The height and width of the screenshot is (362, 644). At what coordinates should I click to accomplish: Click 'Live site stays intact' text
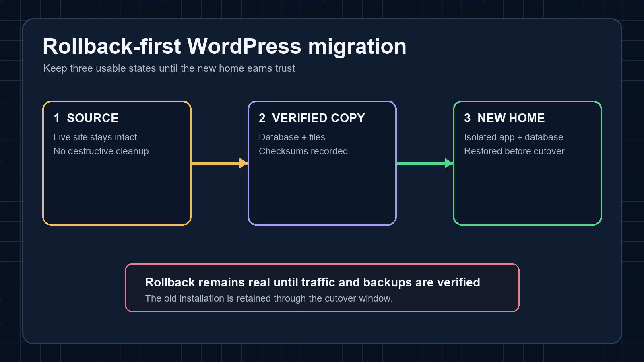click(x=95, y=137)
